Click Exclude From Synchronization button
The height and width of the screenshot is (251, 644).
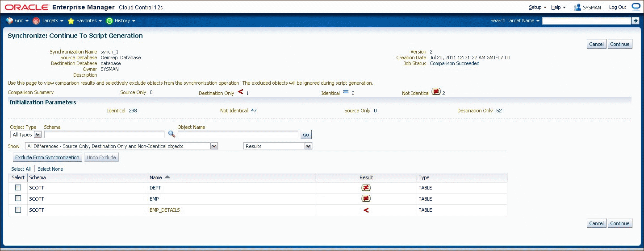pos(47,157)
